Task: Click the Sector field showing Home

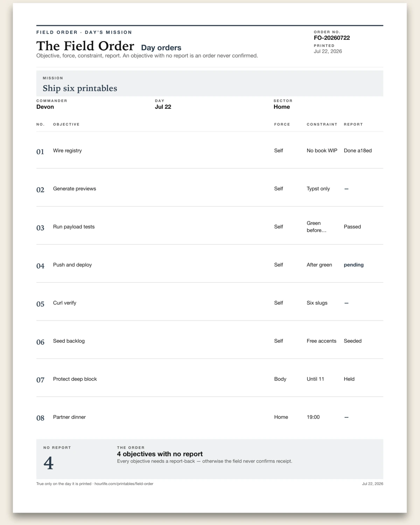Action: point(282,107)
